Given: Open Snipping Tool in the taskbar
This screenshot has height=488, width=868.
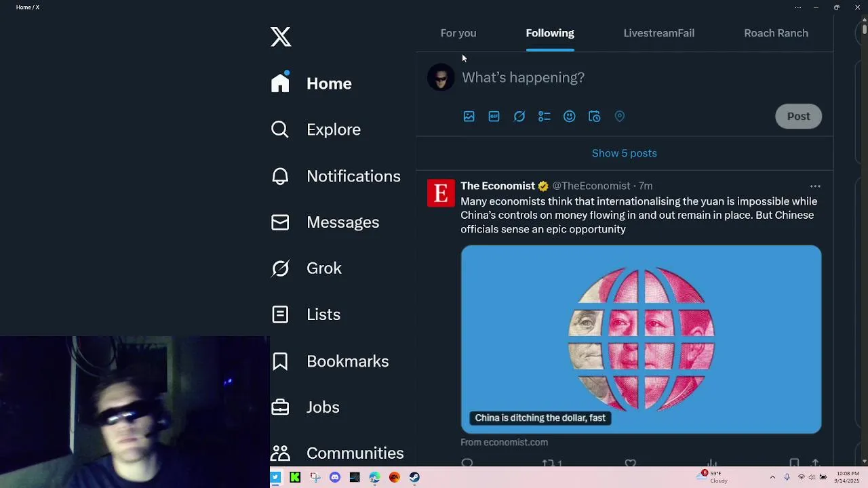Looking at the screenshot, I should [315, 477].
